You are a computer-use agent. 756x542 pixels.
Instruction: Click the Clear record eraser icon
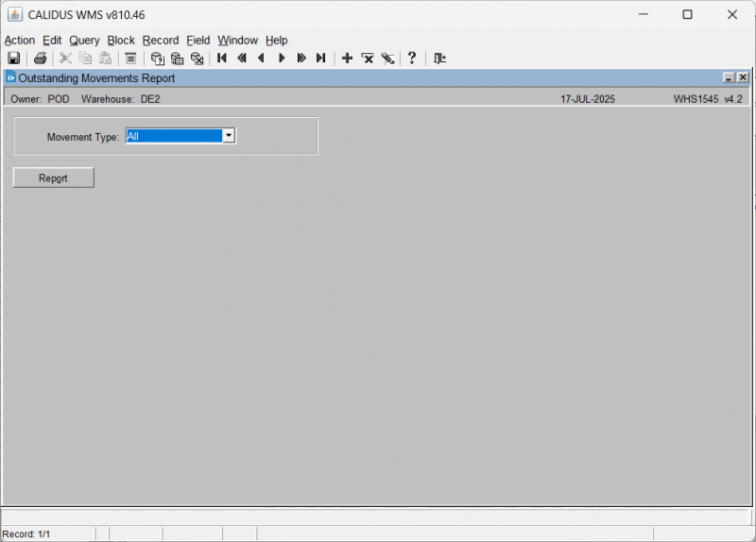point(387,59)
